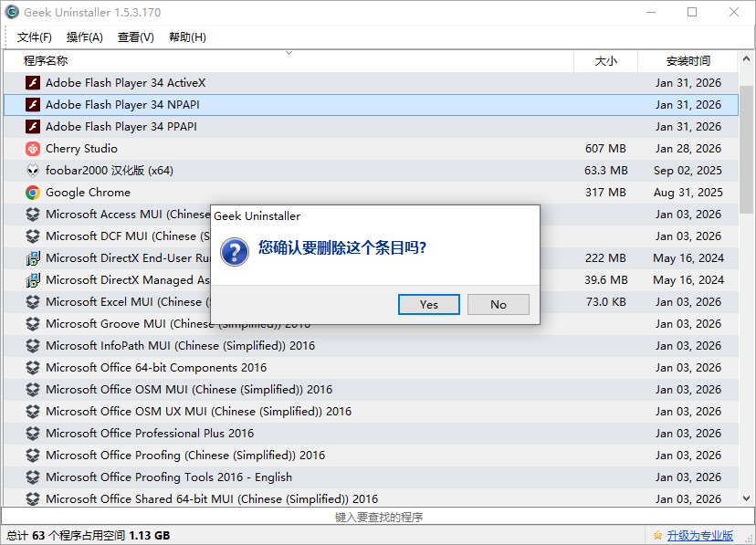The height and width of the screenshot is (545, 756).
Task: Open the 查看(V) menu
Action: click(137, 37)
